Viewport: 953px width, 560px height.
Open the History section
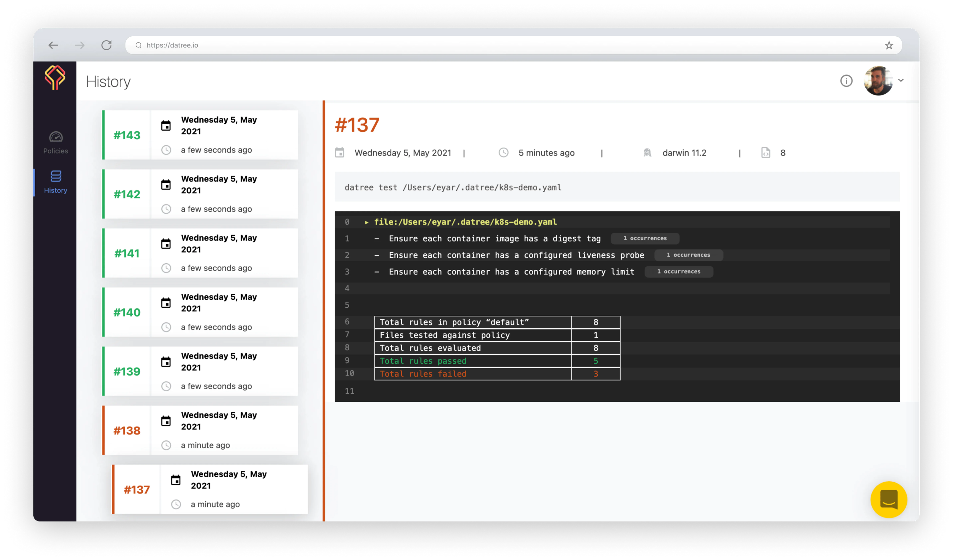point(56,182)
